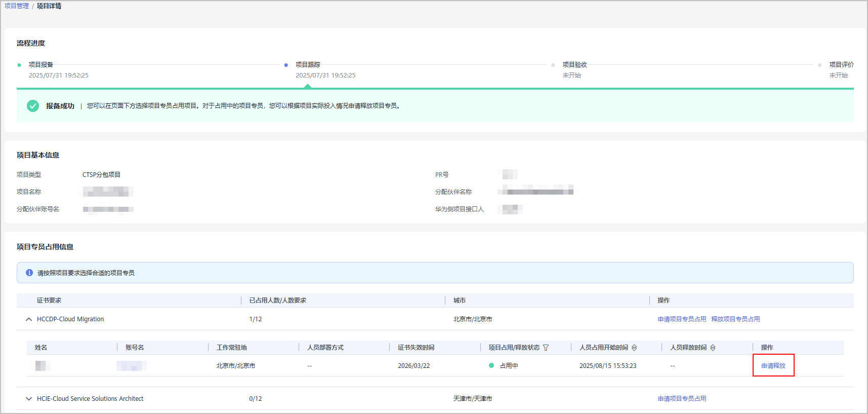
Task: Click 申请项目专员占用 for HCIE row
Action: click(682, 399)
